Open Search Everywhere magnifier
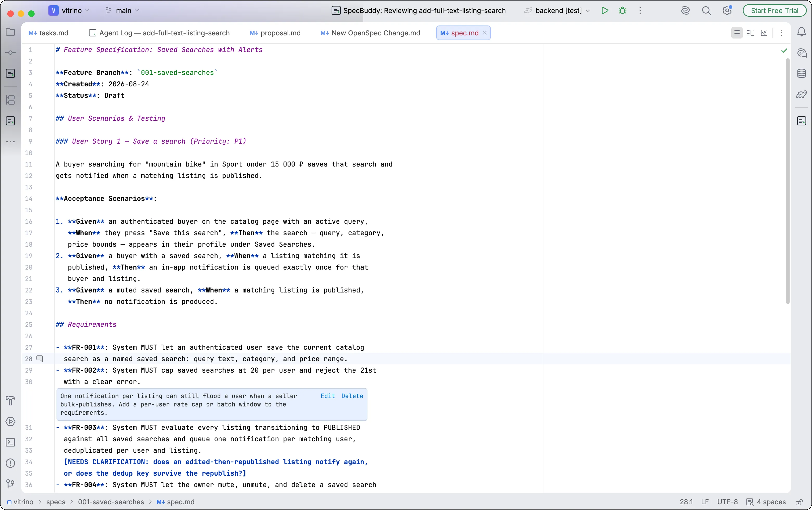This screenshot has width=812, height=510. coord(706,10)
